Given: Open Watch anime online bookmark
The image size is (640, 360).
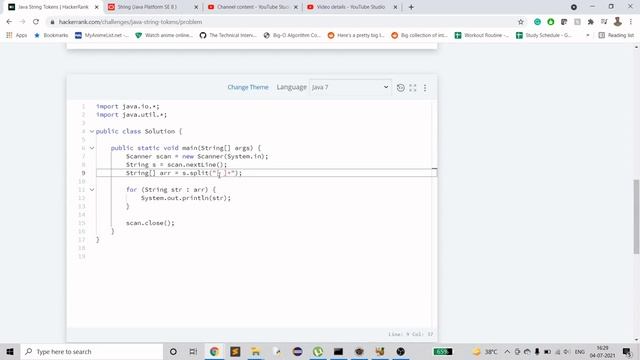Looking at the screenshot, I should (164, 36).
